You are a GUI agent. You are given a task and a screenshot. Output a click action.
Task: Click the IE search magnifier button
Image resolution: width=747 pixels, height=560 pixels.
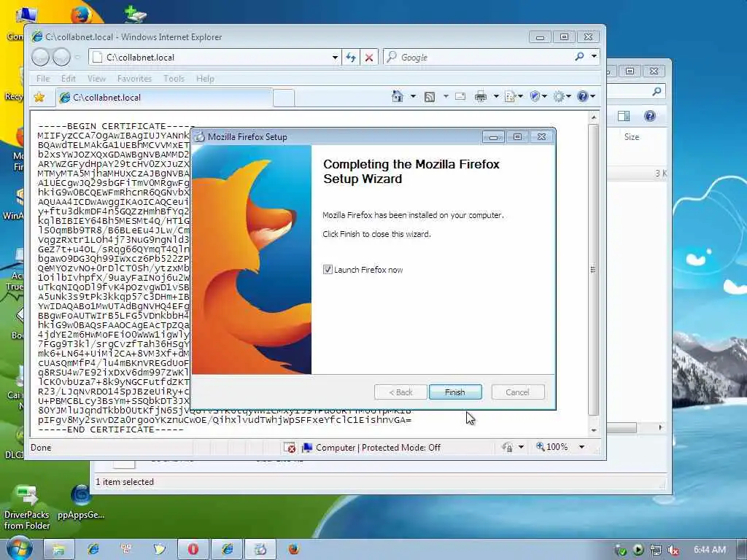coord(579,57)
